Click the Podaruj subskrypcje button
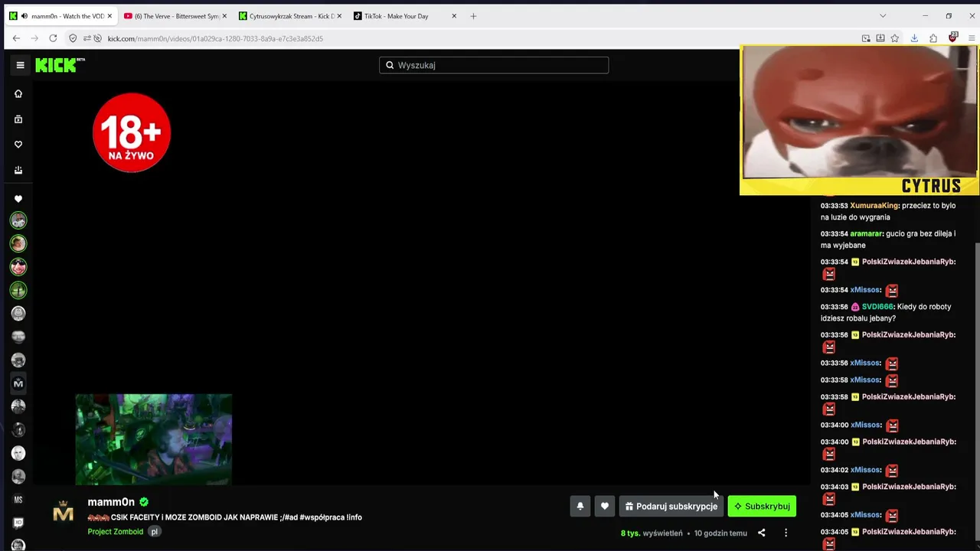The image size is (980, 551). [x=671, y=506]
